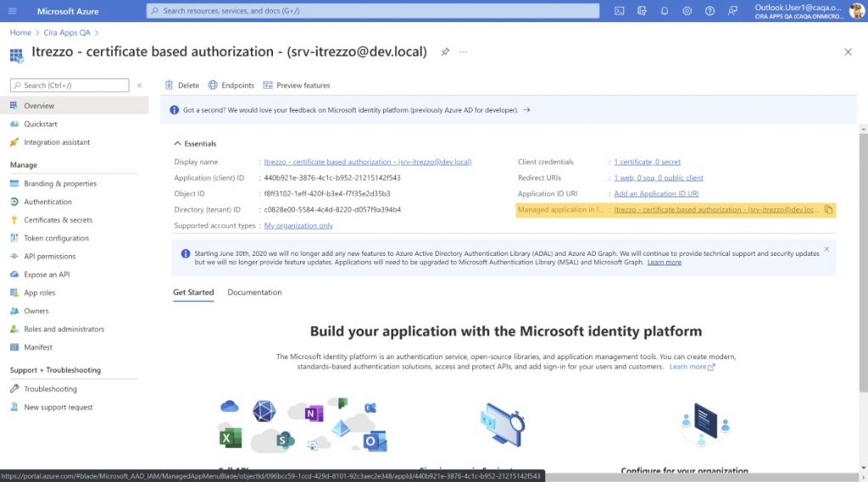Pin this blade using the pin icon
Image resolution: width=868 pixels, height=482 pixels.
tap(445, 52)
